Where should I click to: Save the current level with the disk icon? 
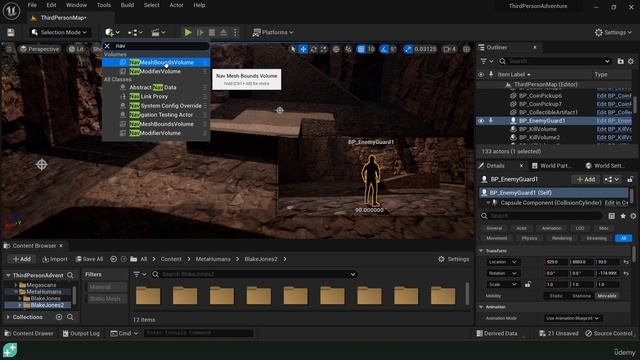(x=11, y=33)
